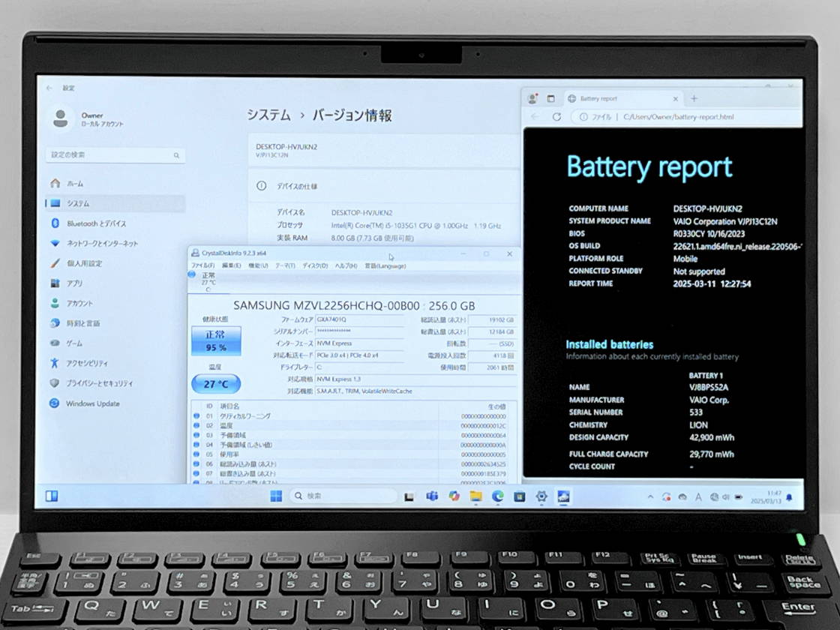Click the 設定の検索 search field
Viewport: 840px width, 630px height.
[115, 155]
